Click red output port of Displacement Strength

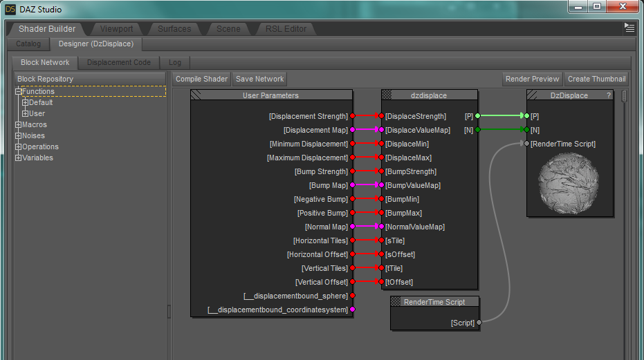coord(352,116)
